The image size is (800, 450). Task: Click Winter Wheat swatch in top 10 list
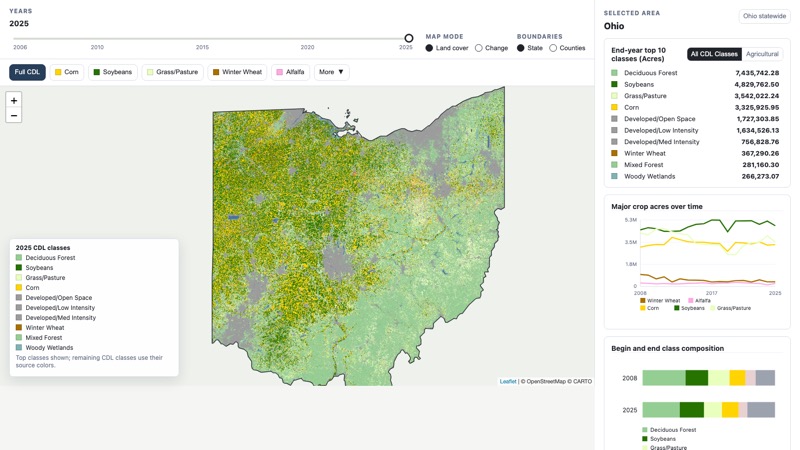coord(614,153)
